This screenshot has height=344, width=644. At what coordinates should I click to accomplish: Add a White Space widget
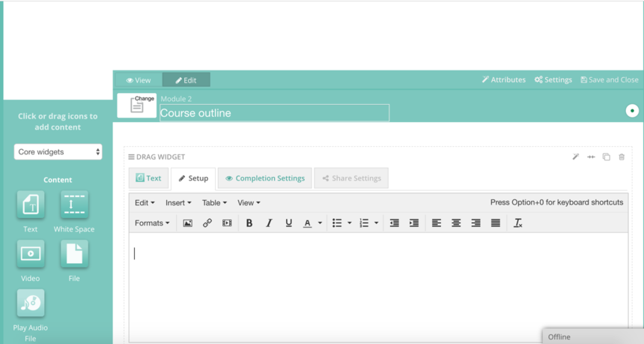click(x=74, y=205)
